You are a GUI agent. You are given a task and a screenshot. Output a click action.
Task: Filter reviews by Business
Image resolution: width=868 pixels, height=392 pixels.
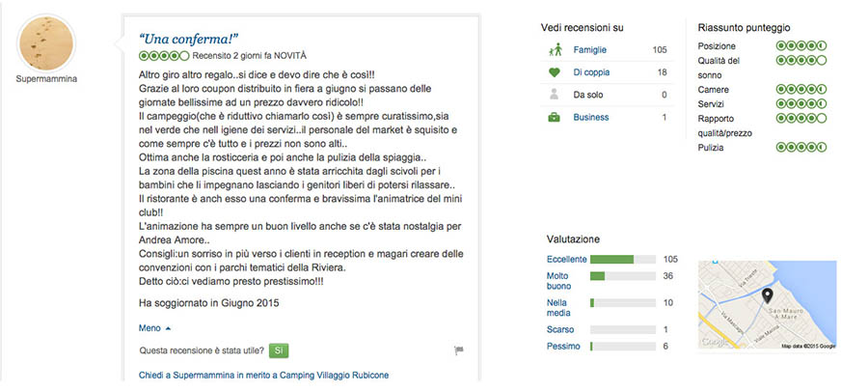coord(590,118)
